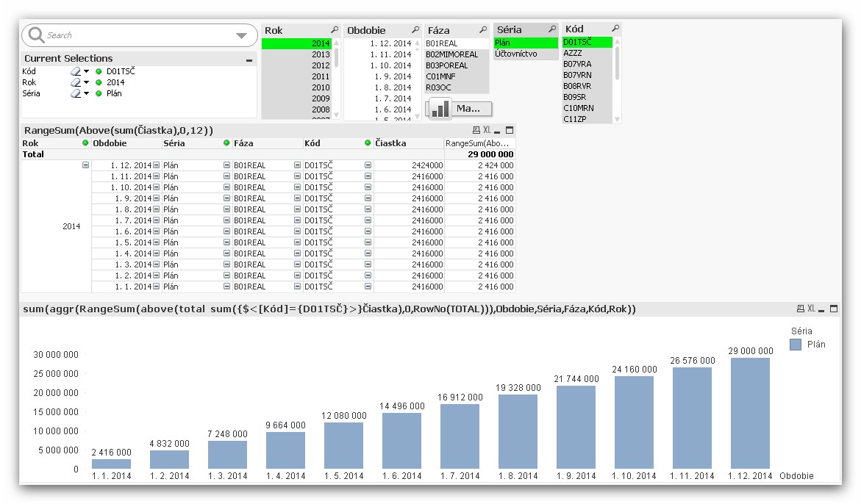The width and height of the screenshot is (861, 504).
Task: Print the bar chart using the print icon
Action: click(800, 309)
